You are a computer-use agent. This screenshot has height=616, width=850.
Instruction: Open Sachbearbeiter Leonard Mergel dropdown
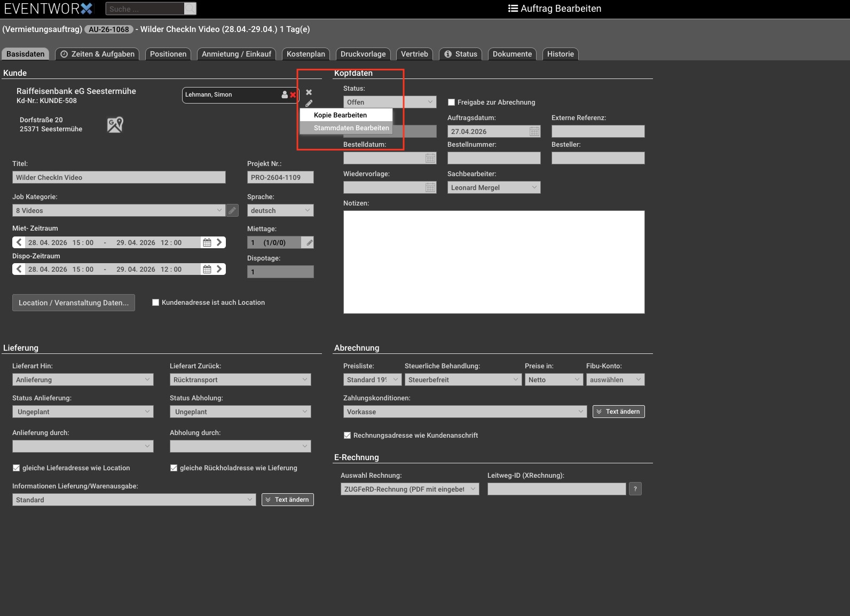point(494,187)
